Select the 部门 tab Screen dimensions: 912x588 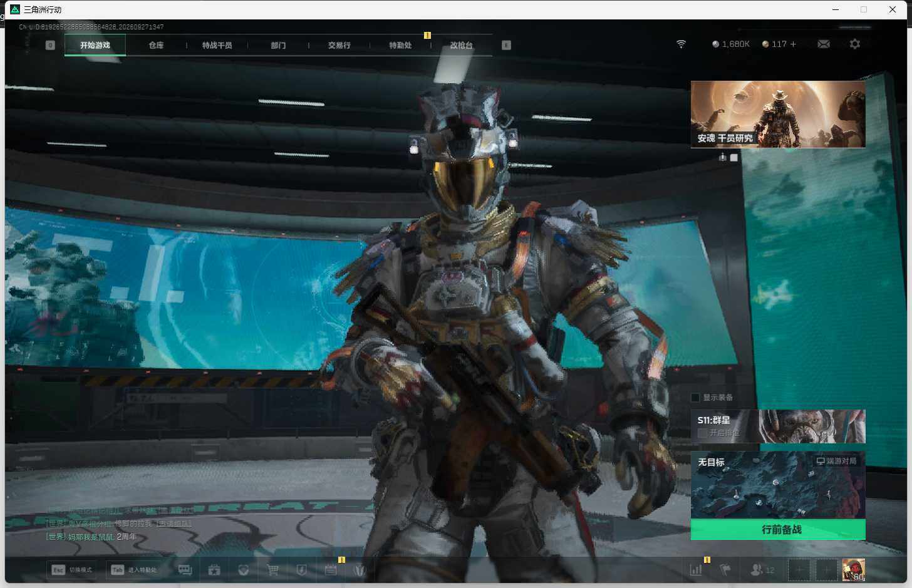point(278,45)
